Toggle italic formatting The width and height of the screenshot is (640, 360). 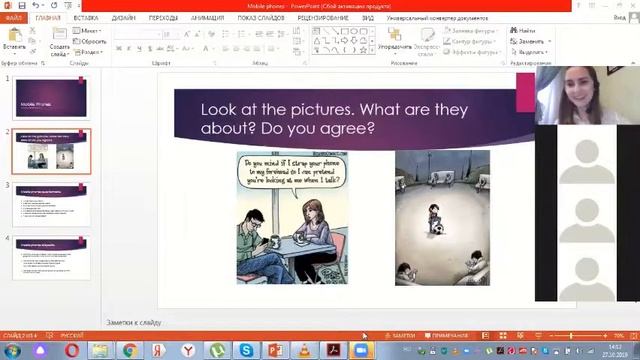pos(129,49)
